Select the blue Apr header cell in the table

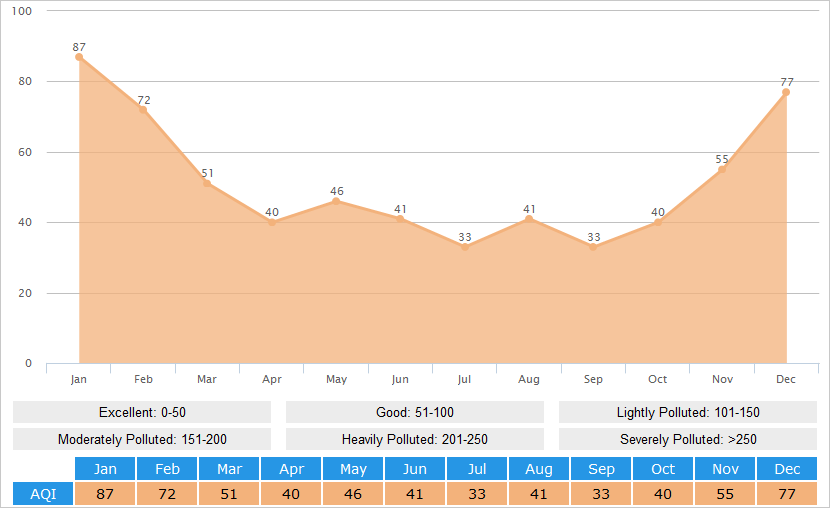coord(291,469)
